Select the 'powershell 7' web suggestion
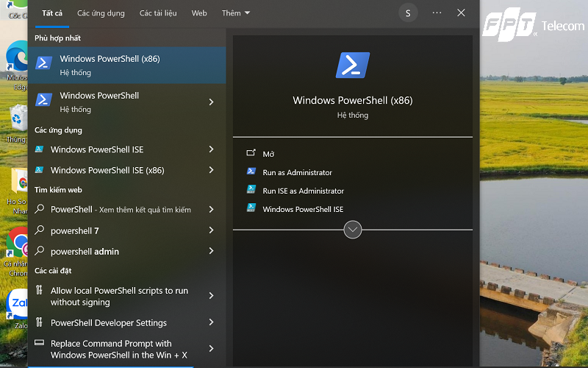588x368 pixels. (126, 230)
